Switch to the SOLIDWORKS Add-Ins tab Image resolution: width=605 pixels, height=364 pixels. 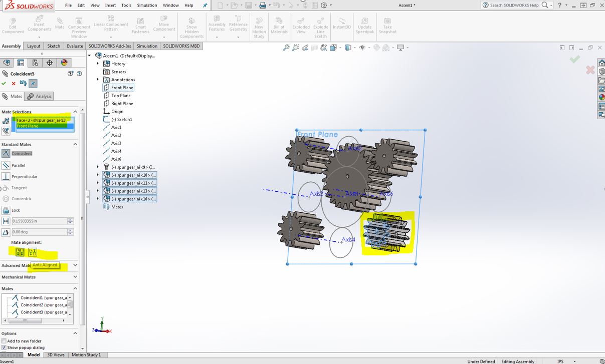(x=110, y=46)
